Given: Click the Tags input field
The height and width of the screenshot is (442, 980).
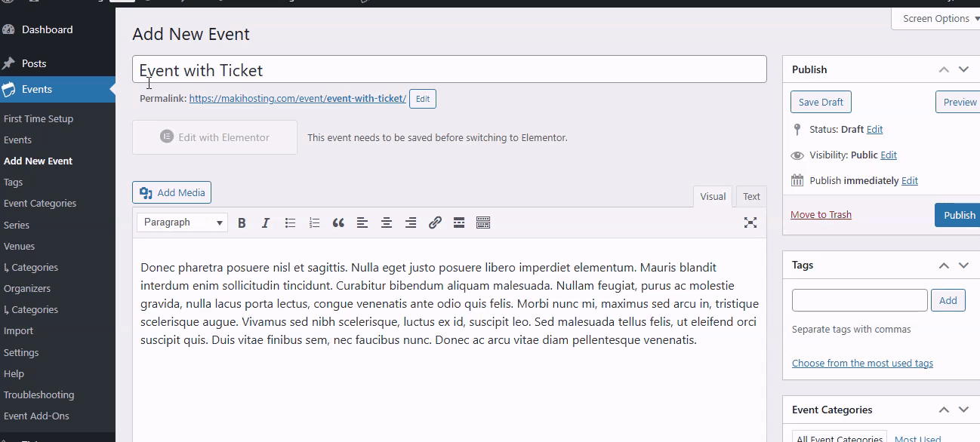Looking at the screenshot, I should 860,300.
